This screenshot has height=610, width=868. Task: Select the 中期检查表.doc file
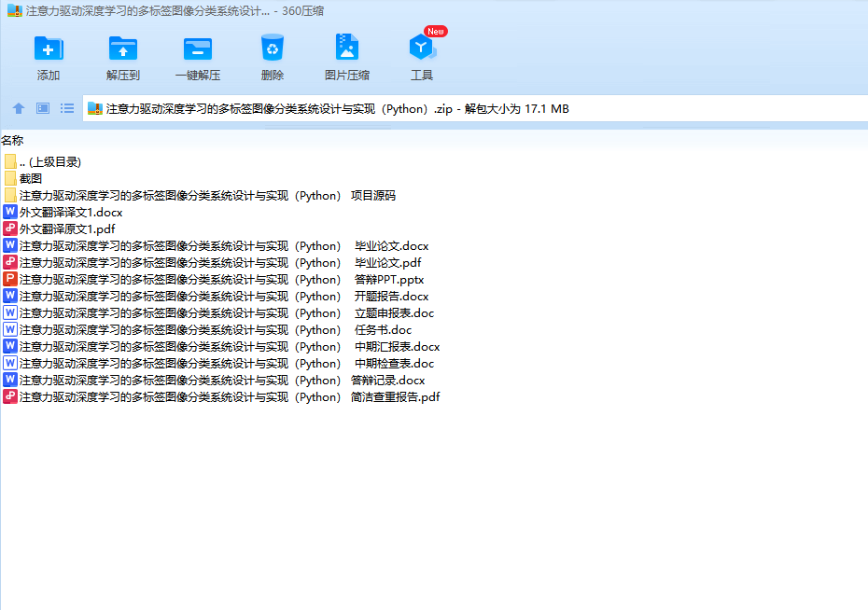(218, 364)
